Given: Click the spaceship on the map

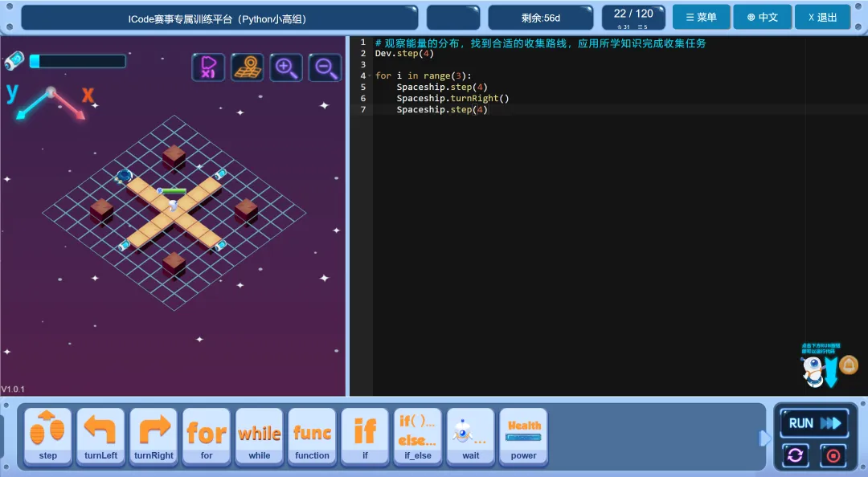Looking at the screenshot, I should (x=125, y=177).
